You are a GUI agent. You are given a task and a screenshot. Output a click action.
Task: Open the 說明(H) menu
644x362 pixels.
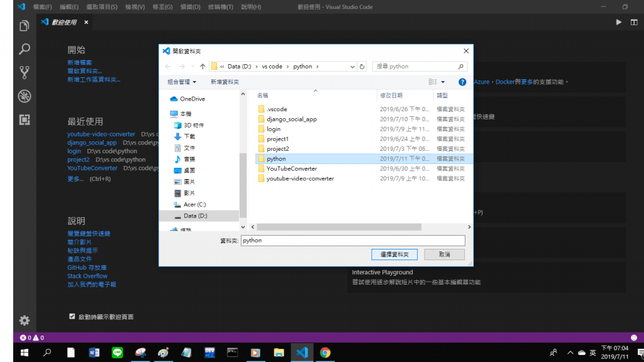point(251,7)
